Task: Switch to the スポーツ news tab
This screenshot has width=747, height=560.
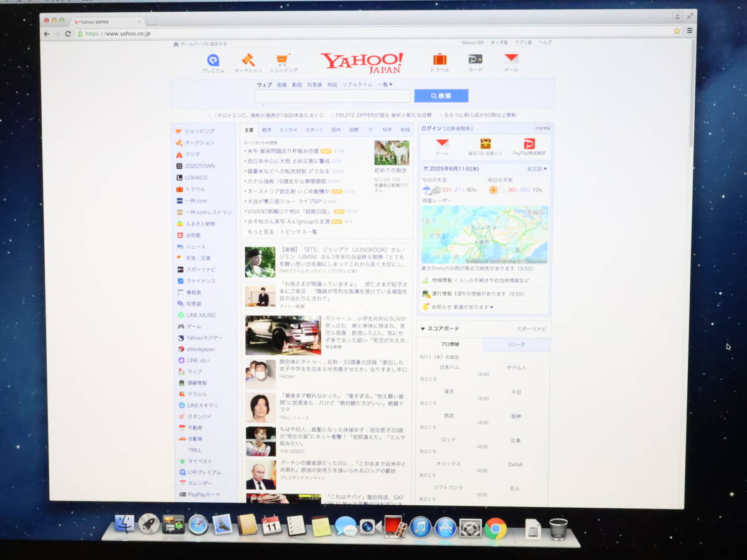Action: 314,130
